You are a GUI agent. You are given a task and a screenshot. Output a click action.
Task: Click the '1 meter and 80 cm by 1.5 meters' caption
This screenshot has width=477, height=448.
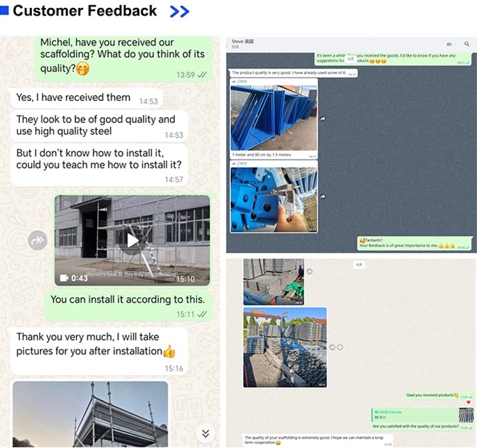pyautogui.click(x=261, y=155)
